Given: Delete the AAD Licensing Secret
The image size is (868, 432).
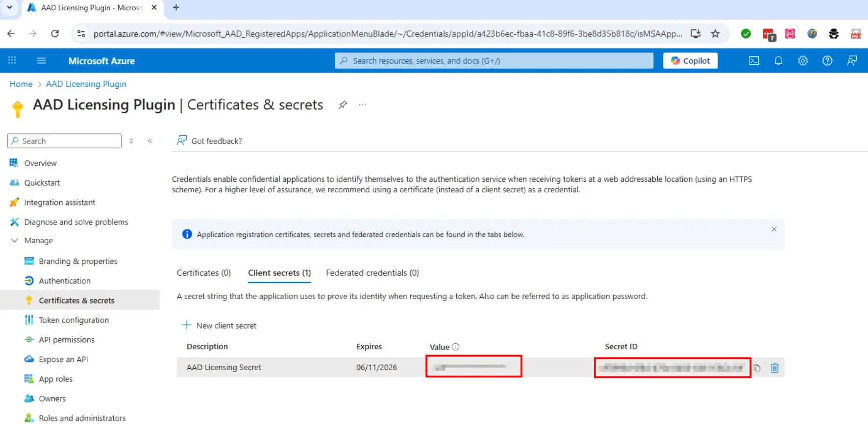Looking at the screenshot, I should 774,368.
